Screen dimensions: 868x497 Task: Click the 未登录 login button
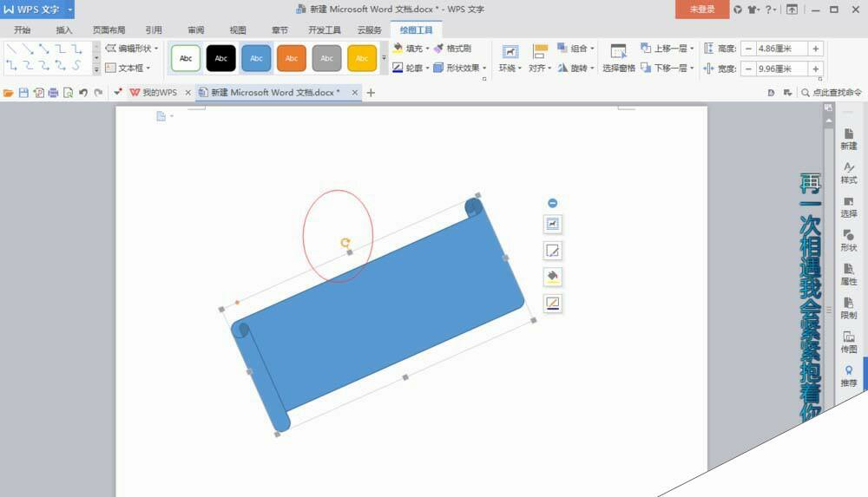coord(702,10)
